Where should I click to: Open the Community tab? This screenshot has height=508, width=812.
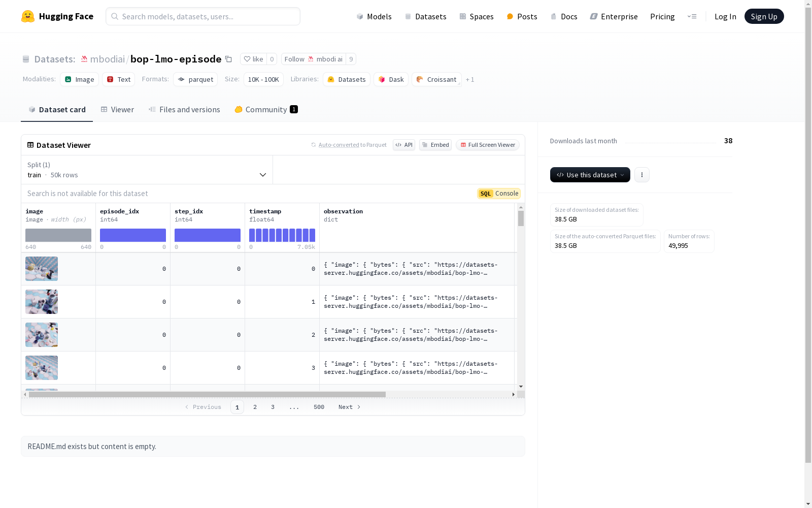[x=266, y=110]
